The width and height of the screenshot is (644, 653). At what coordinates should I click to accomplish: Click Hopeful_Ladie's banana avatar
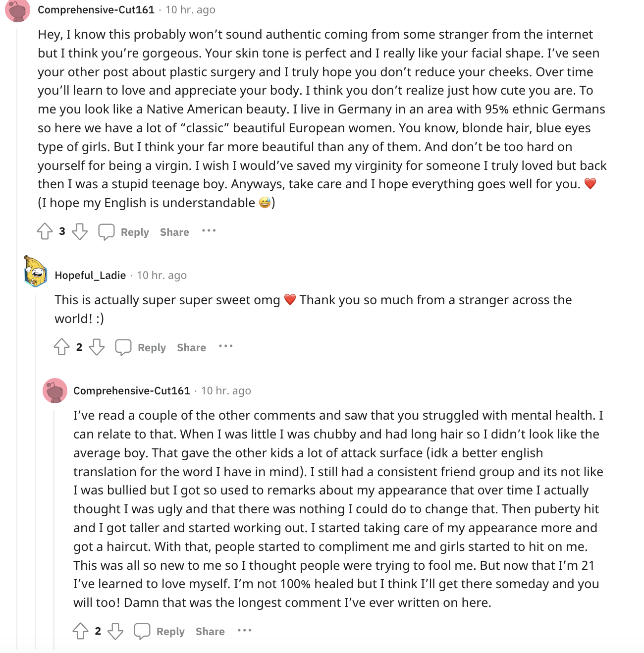36,272
